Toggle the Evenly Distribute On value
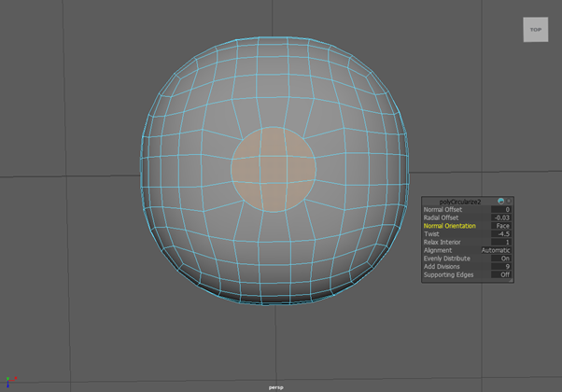Viewport: 562px width, 392px height. [x=502, y=259]
